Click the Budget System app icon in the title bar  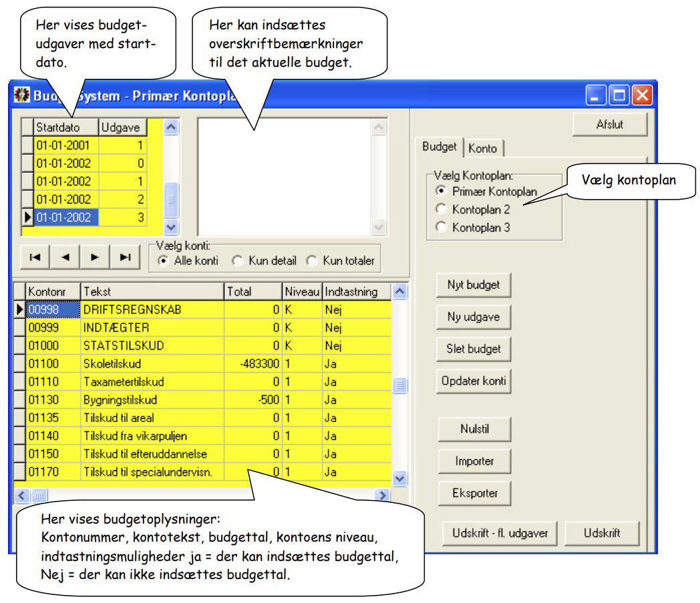pos(22,95)
